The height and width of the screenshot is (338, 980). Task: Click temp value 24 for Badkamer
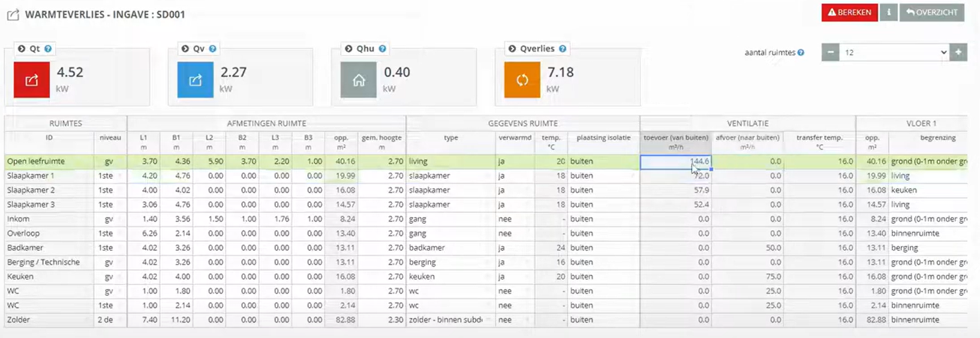551,248
